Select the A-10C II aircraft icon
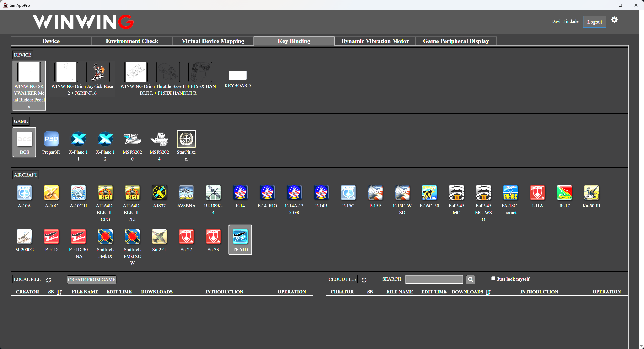 [78, 193]
